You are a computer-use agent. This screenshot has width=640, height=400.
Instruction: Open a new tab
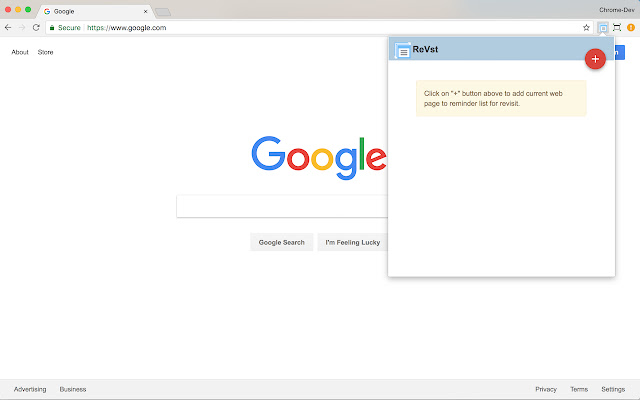coord(163,12)
